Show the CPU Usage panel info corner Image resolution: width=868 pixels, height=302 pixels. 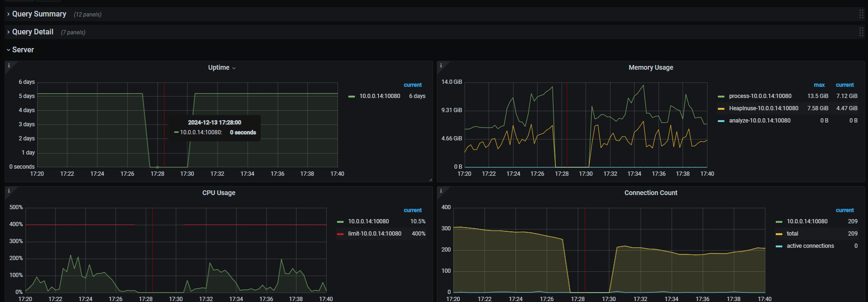coord(8,191)
